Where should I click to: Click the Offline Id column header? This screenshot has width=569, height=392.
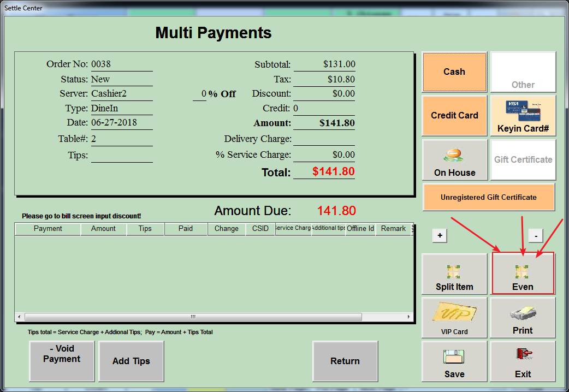coord(360,229)
